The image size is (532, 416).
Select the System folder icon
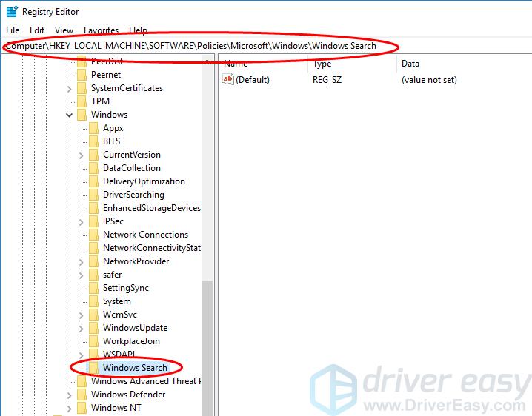[x=93, y=301]
